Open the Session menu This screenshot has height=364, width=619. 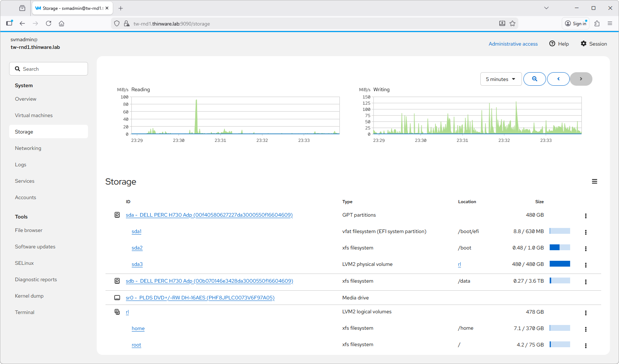point(594,44)
